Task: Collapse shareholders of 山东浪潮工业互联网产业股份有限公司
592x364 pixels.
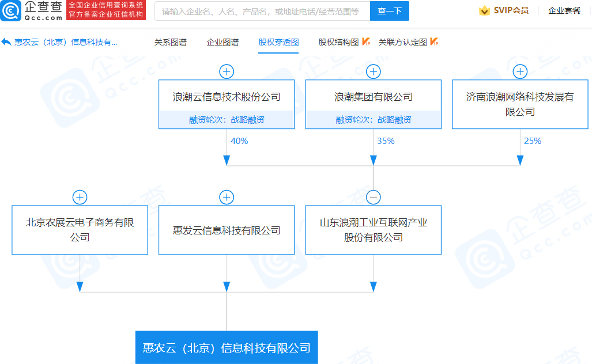Action: (x=374, y=197)
